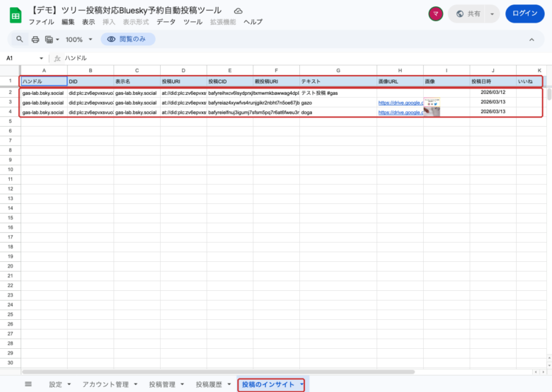Click the cloud document status icon

pyautogui.click(x=238, y=11)
